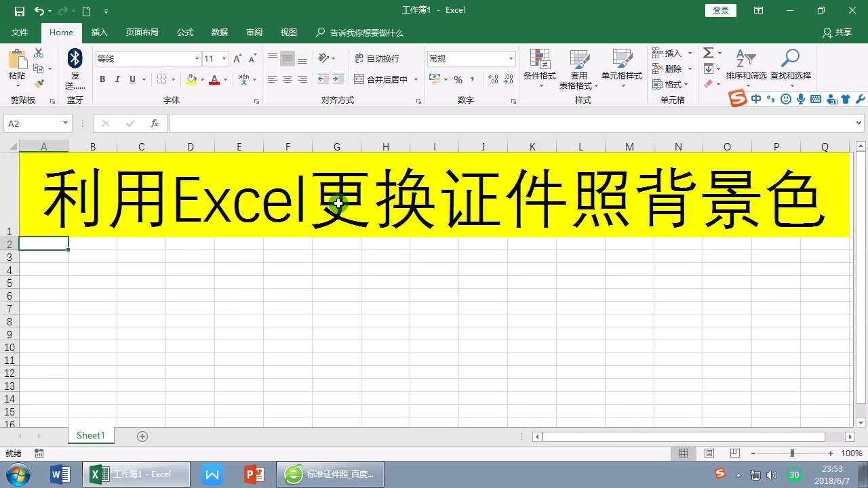Image resolution: width=868 pixels, height=488 pixels.
Task: Click the Sogou input method S icon
Action: 737,99
